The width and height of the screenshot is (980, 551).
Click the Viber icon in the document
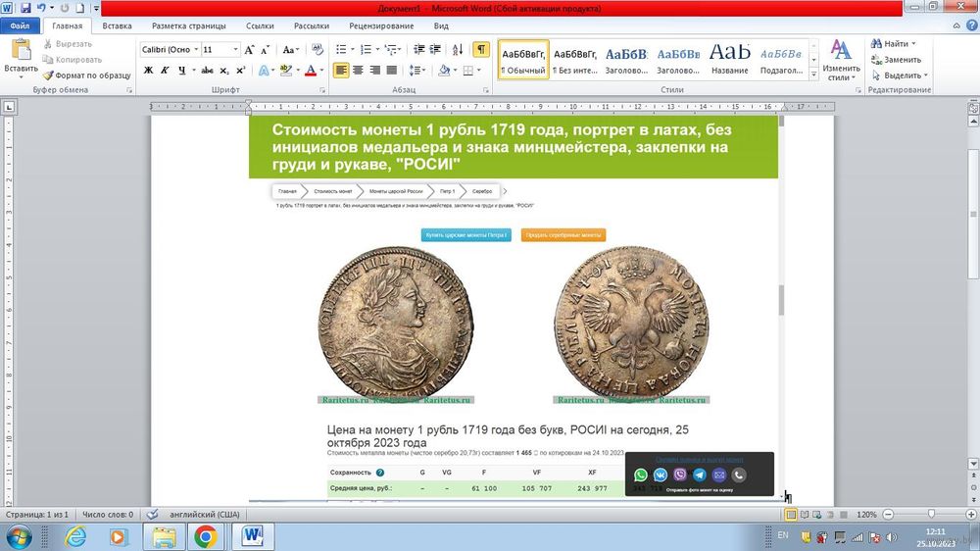click(x=680, y=475)
